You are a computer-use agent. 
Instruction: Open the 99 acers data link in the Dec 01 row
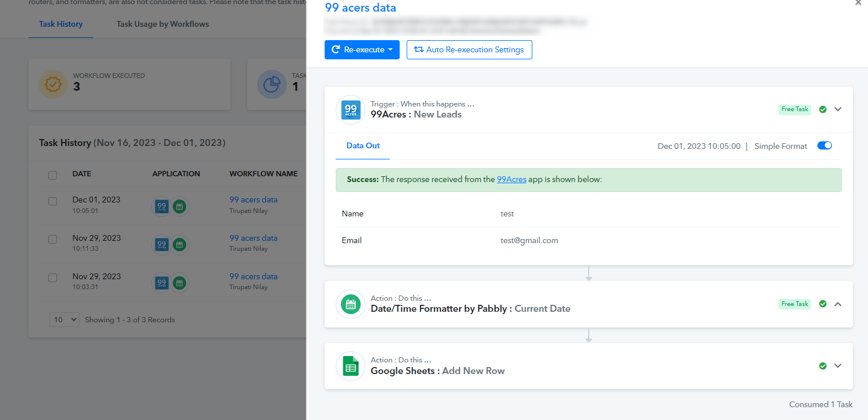(x=254, y=200)
